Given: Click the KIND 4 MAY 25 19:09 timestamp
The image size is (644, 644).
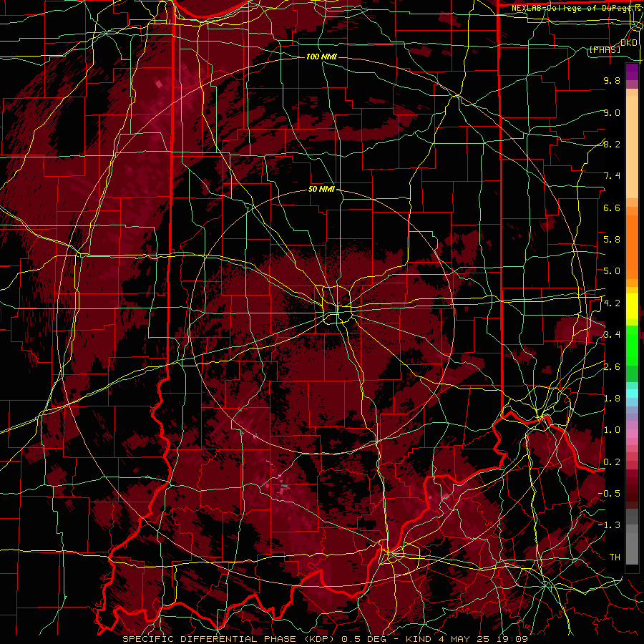Looking at the screenshot, I should (x=467, y=639).
